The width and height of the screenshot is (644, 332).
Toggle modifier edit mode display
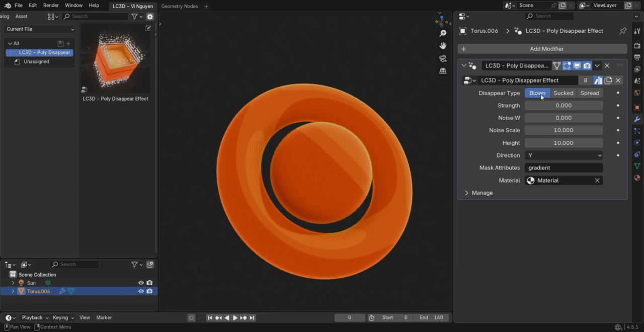(x=567, y=66)
